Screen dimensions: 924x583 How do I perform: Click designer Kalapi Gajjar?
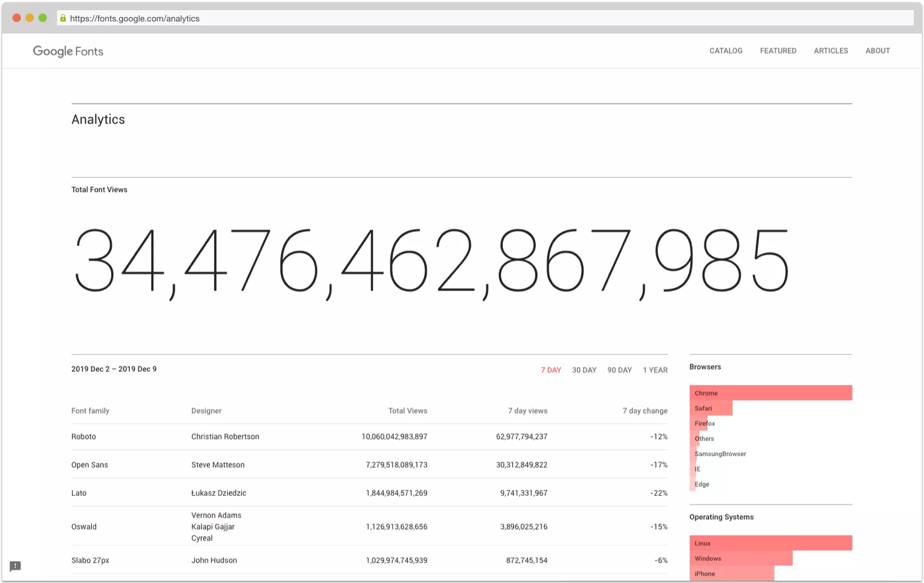pyautogui.click(x=213, y=527)
